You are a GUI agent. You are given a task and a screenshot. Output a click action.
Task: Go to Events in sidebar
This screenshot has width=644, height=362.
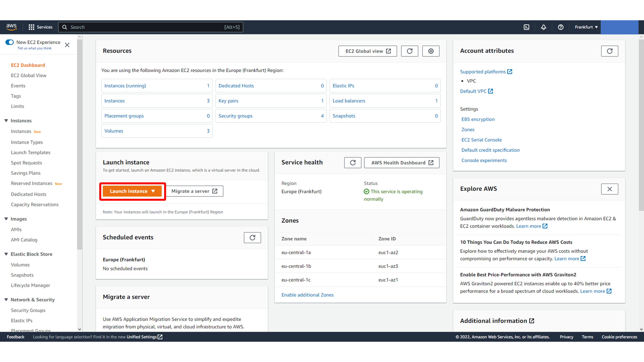click(x=18, y=86)
